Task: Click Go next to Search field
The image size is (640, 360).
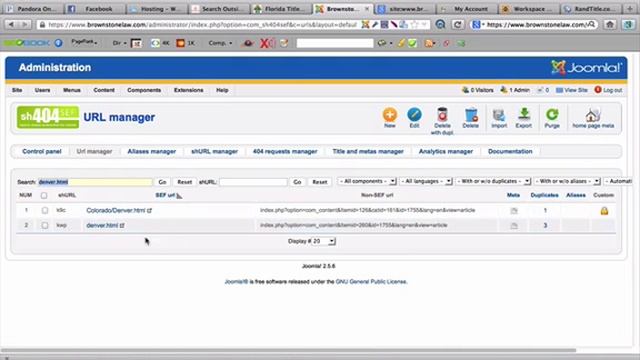Action: [x=162, y=182]
